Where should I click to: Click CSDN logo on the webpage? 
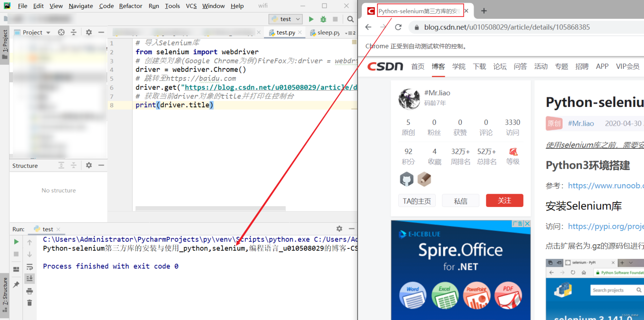(x=385, y=66)
